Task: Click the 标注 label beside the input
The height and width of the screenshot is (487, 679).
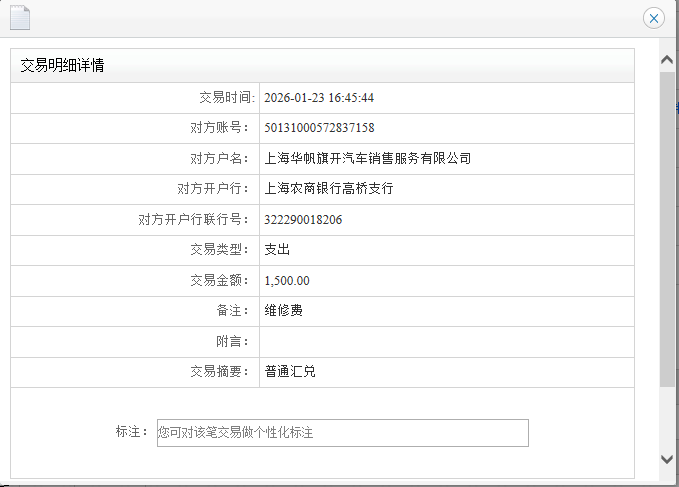Action: [x=132, y=433]
